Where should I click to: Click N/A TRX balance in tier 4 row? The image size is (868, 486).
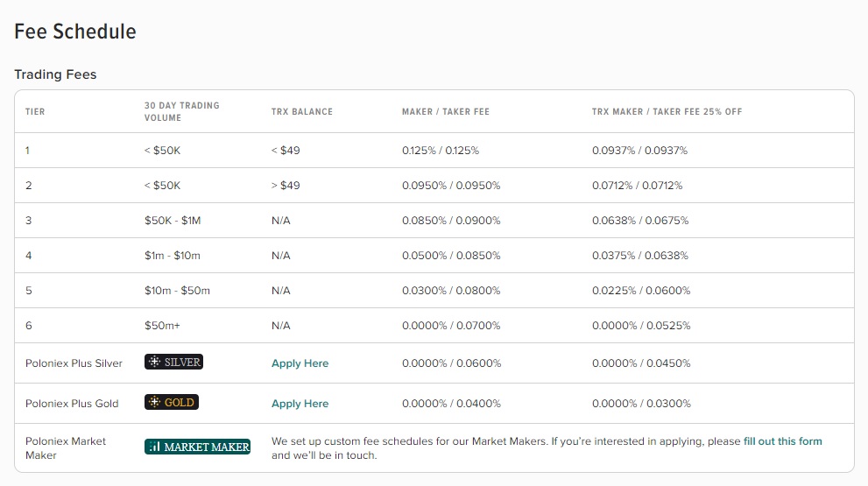280,255
